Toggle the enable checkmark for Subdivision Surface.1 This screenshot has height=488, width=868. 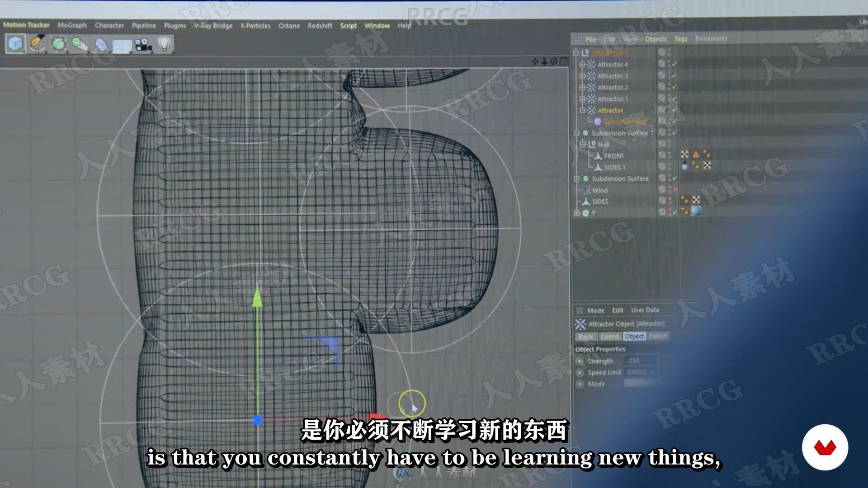tap(674, 132)
